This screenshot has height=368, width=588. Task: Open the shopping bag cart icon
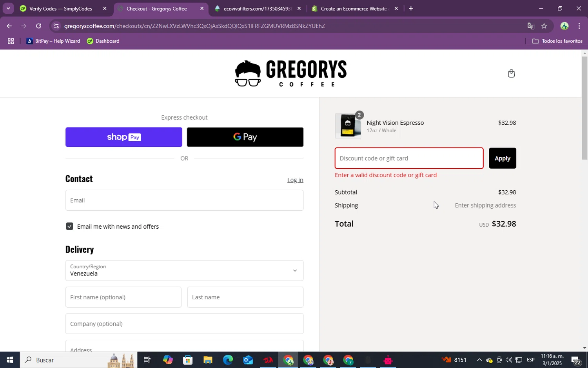511,73
